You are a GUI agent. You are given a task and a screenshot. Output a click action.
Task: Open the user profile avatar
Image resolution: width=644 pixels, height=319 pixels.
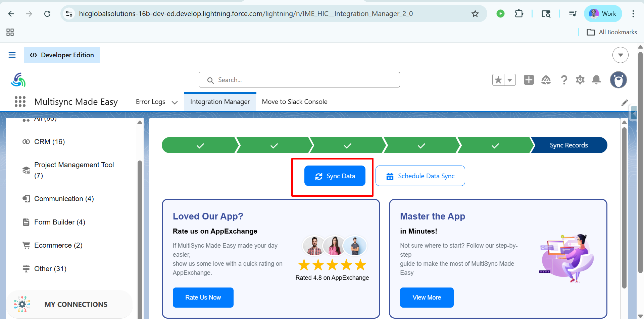[618, 80]
